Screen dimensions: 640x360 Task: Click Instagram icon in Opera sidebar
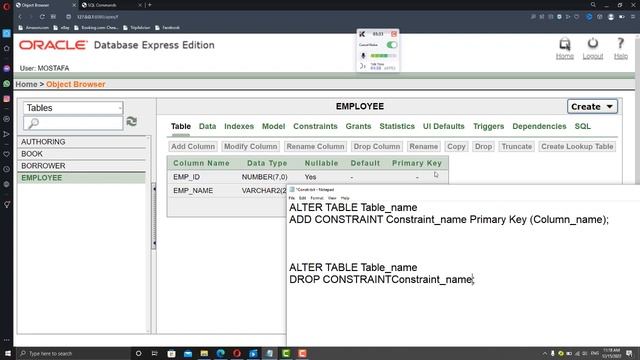coord(7,99)
